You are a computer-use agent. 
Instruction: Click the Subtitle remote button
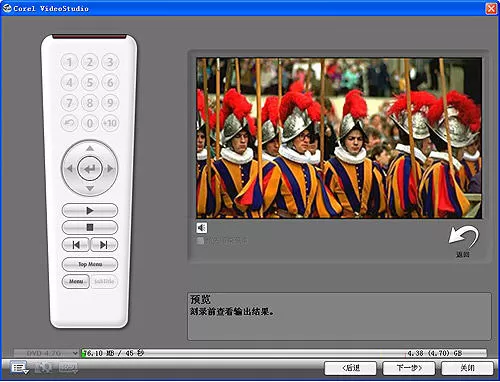point(104,281)
